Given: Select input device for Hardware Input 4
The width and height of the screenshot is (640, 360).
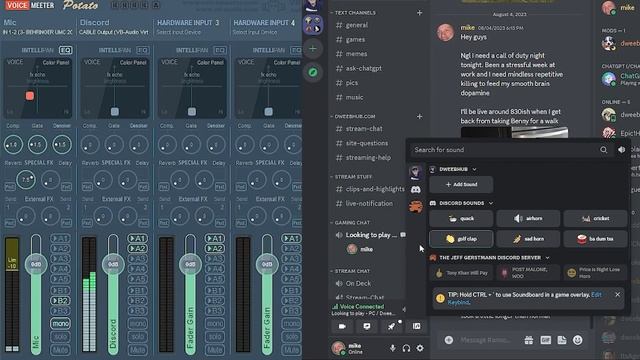Looking at the screenshot, I should point(255,32).
